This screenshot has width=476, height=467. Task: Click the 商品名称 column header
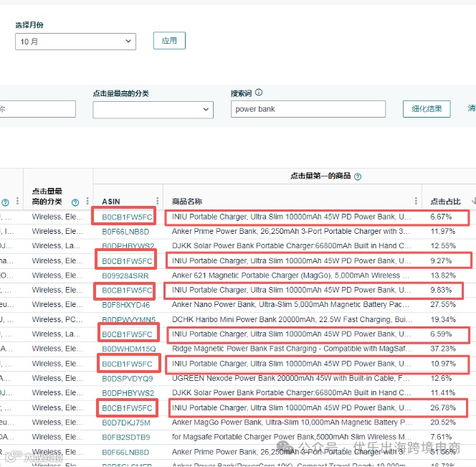click(x=186, y=202)
